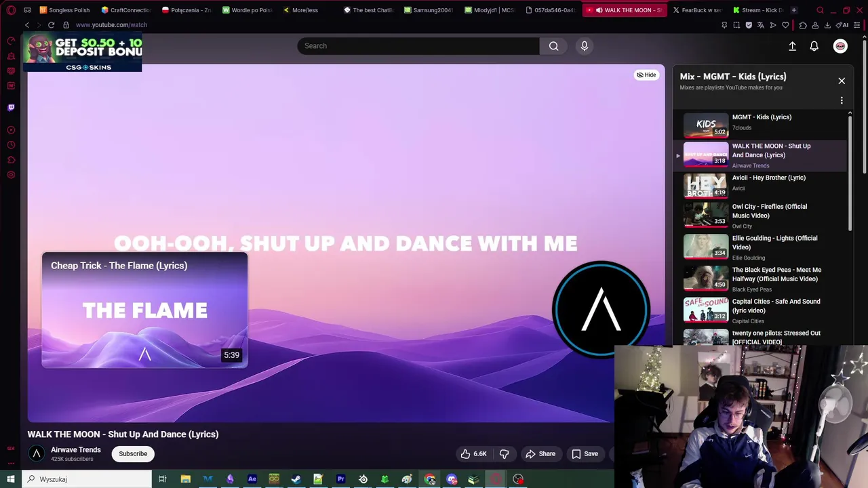Click the YouTube search field
Image resolution: width=868 pixels, height=488 pixels.
[x=418, y=45]
